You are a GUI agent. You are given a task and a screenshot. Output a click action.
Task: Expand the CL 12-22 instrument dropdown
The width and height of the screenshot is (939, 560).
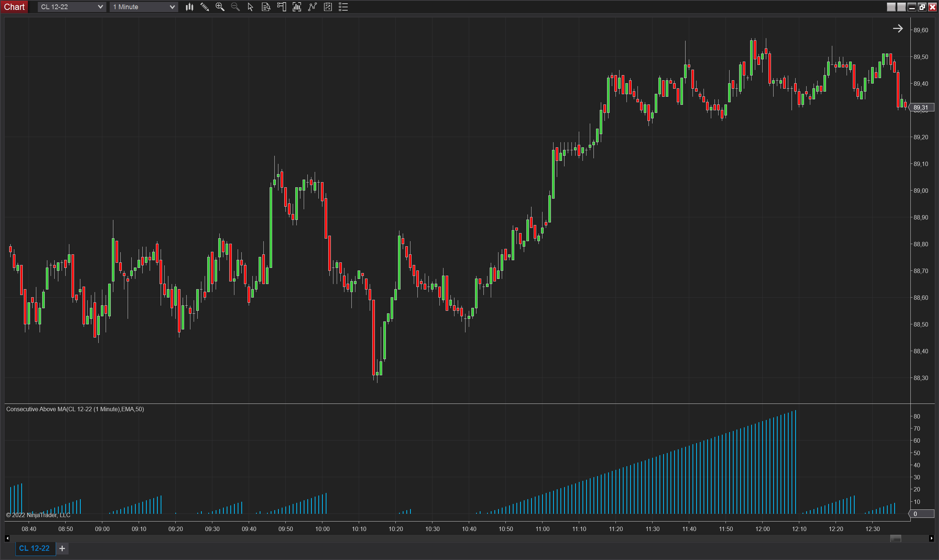[x=72, y=7]
